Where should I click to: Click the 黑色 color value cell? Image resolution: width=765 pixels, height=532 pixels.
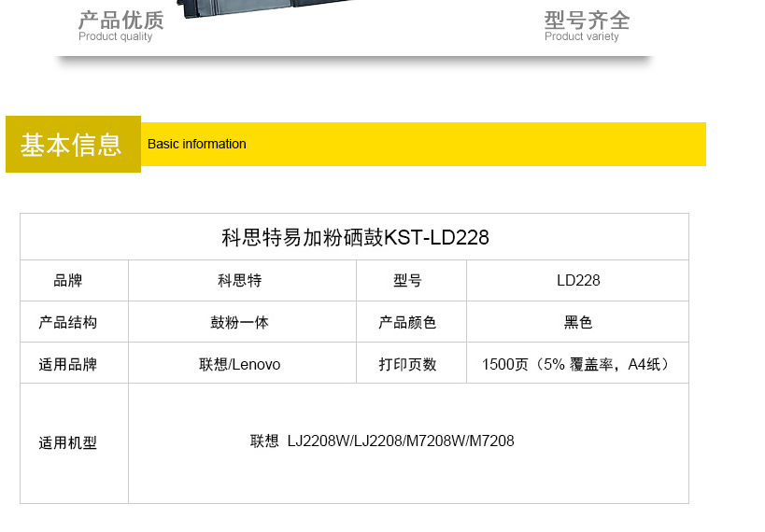(x=578, y=323)
